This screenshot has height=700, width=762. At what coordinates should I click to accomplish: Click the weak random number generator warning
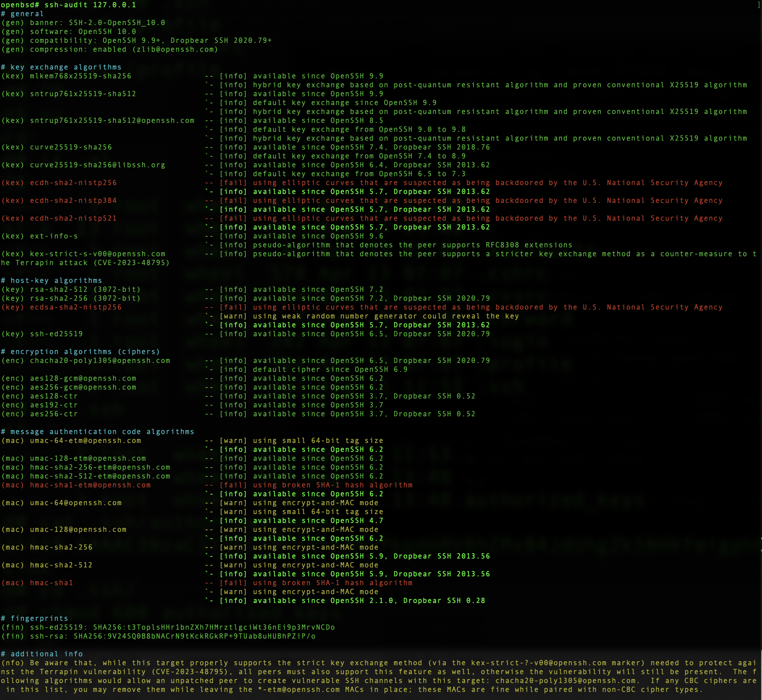tap(386, 316)
